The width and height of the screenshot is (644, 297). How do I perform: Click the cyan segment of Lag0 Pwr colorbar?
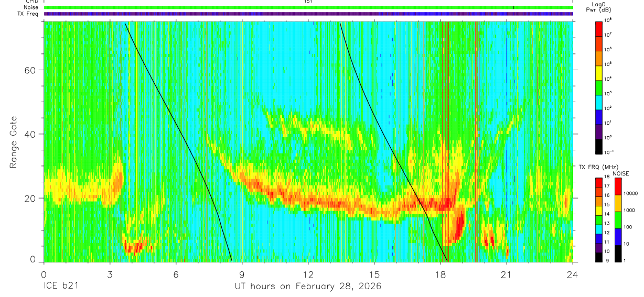[598, 101]
